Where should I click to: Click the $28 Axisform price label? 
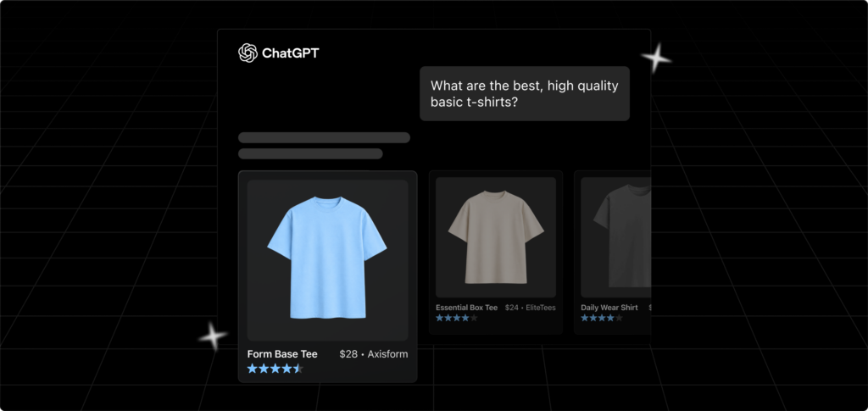coord(374,354)
